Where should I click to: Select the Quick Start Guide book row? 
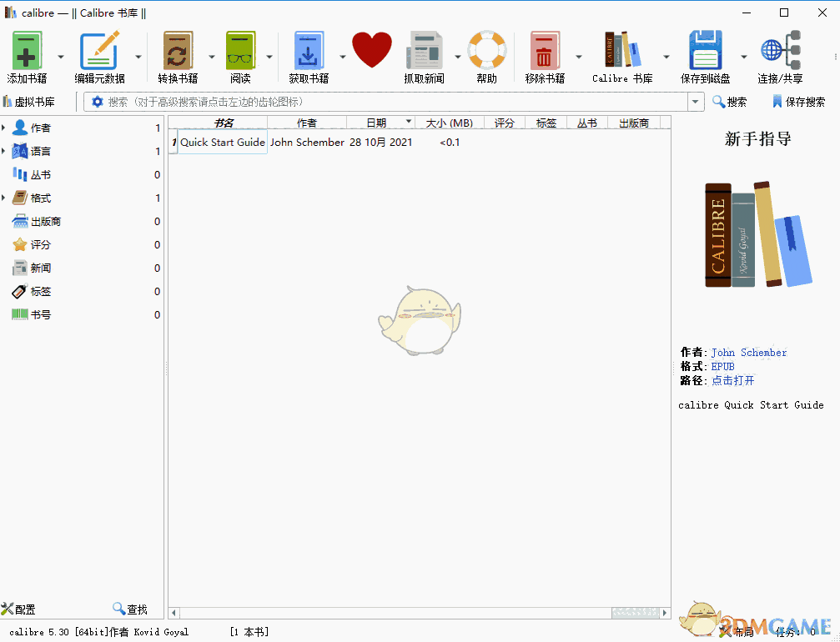[222, 142]
